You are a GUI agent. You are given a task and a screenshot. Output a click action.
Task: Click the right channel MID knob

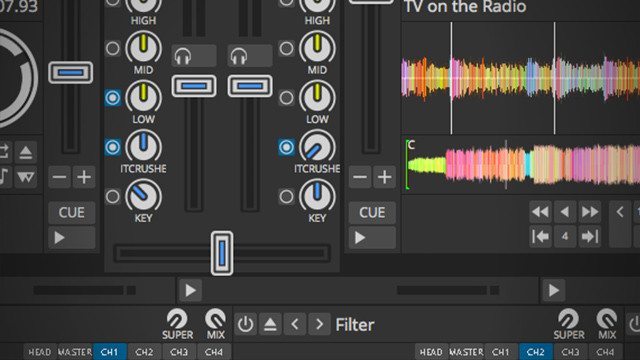(x=317, y=48)
